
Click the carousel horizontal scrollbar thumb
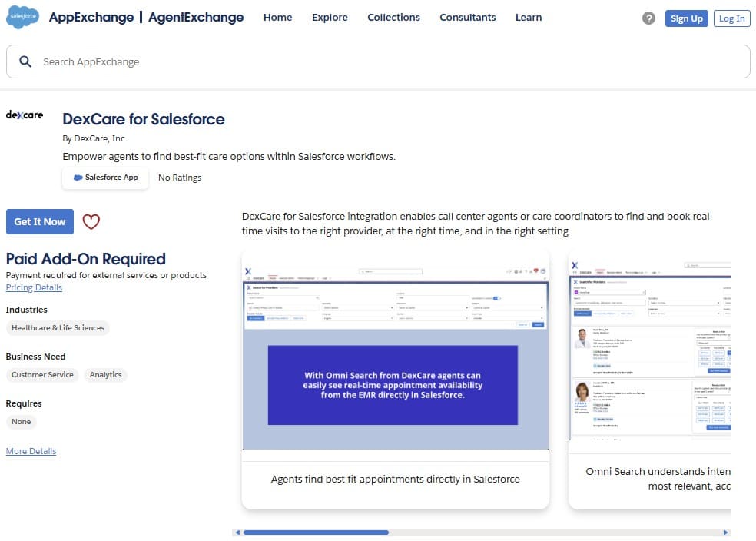click(x=316, y=533)
